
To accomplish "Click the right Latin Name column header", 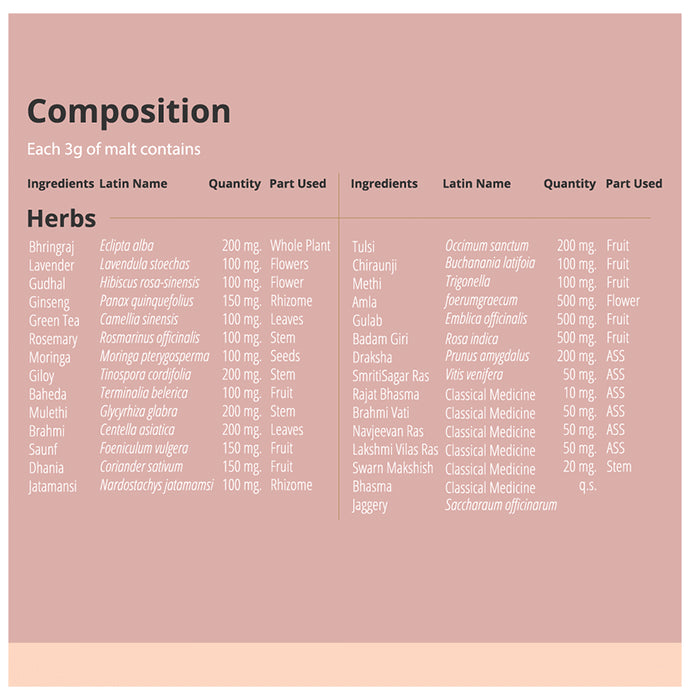I will [476, 184].
